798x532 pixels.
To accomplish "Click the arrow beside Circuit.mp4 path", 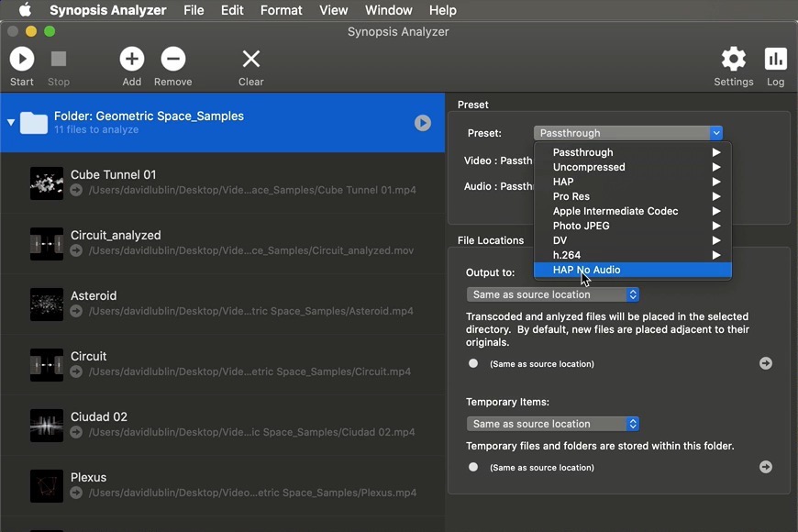I will (x=76, y=372).
